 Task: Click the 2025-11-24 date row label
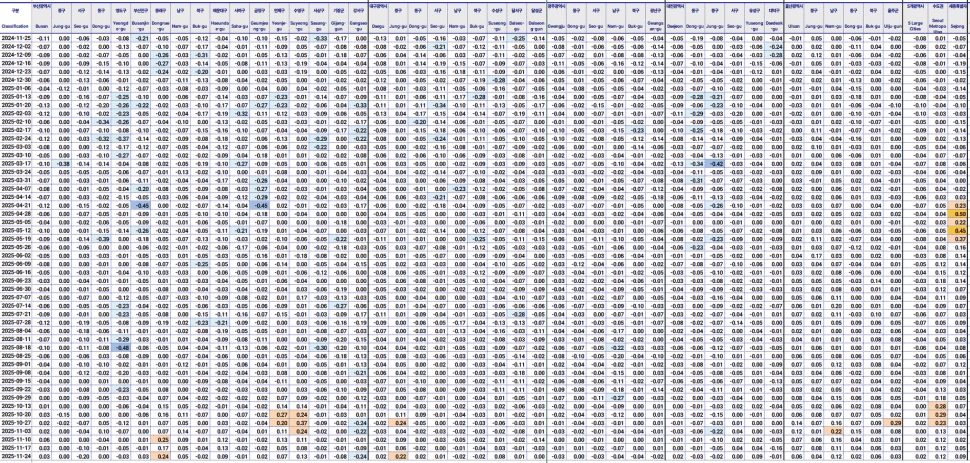[x=14, y=458]
